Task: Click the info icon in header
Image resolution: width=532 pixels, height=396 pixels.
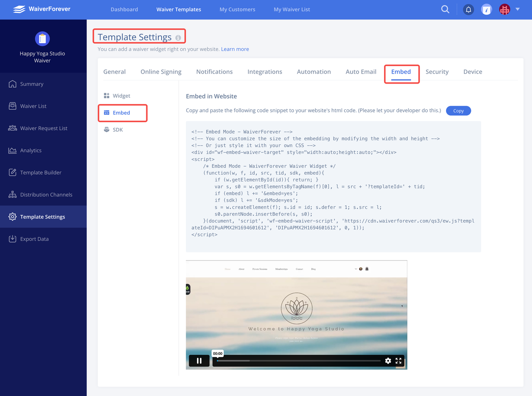Action: coord(486,10)
